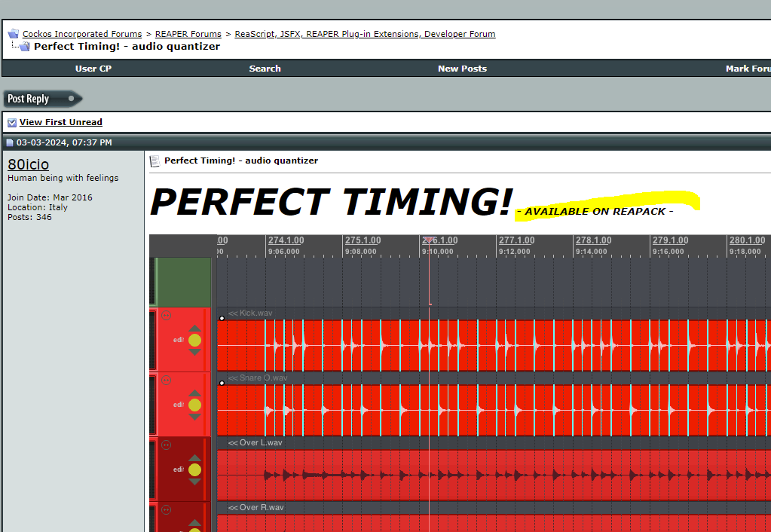Viewport: 771px width, 532px height.
Task: Click Kick.wav item label
Action: coord(250,313)
